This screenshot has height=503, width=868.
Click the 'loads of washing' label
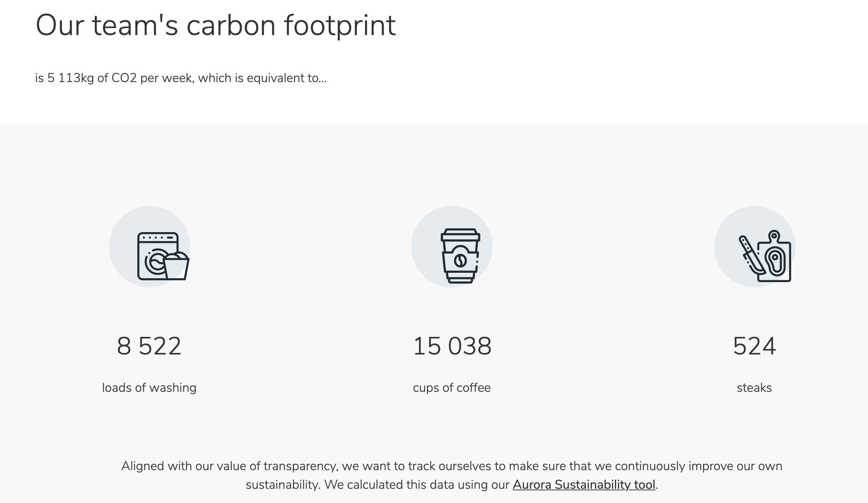point(149,388)
